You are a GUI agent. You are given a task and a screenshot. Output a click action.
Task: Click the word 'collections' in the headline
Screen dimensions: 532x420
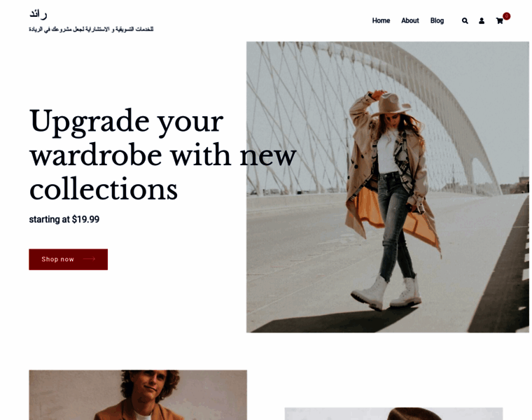[104, 189]
